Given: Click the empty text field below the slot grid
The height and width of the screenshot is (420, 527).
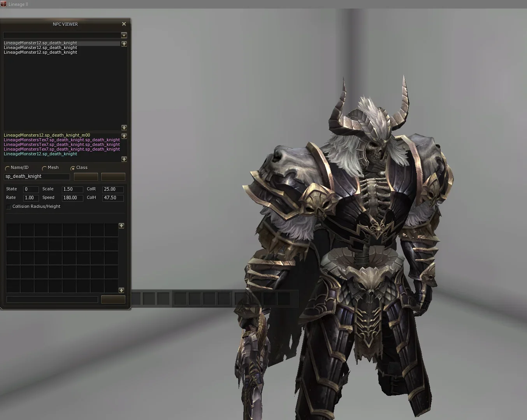Looking at the screenshot, I should tap(52, 299).
